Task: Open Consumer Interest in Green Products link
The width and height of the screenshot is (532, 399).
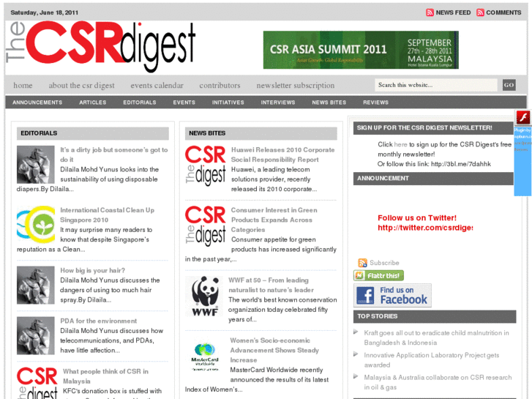Action: tap(274, 220)
